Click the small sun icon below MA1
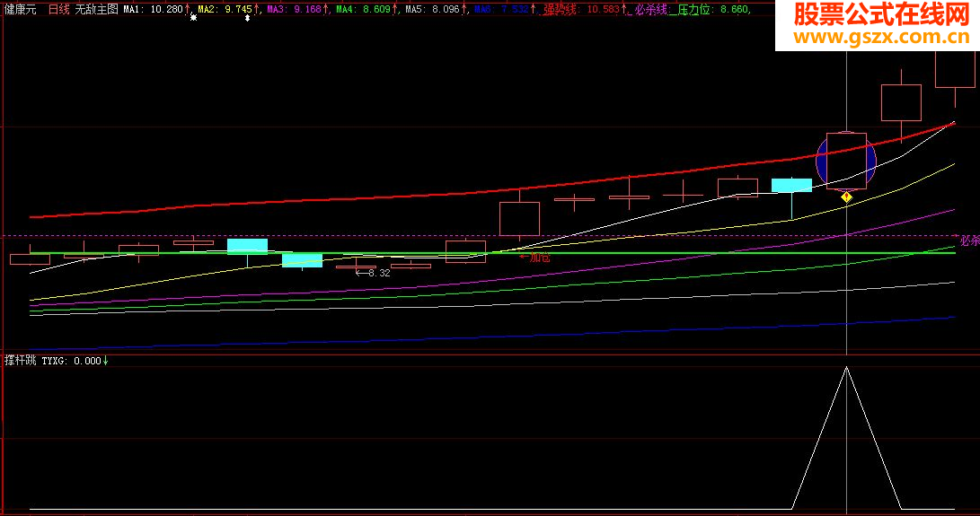Screen dimensions: 980x516 tap(193, 18)
